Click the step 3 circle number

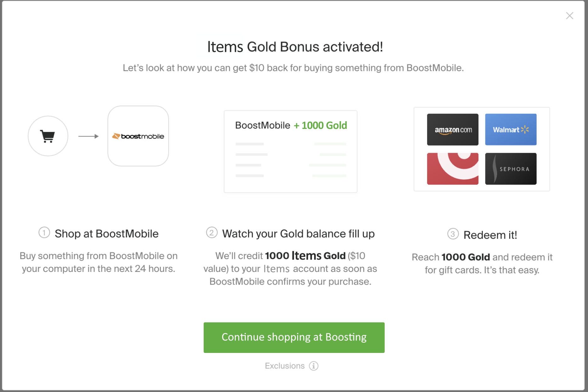coord(453,234)
